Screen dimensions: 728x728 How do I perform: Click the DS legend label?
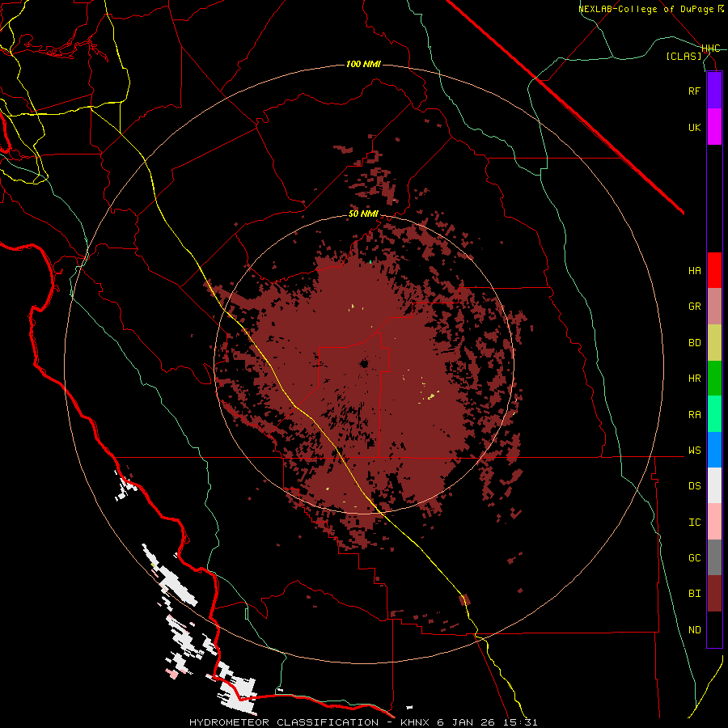coord(694,486)
